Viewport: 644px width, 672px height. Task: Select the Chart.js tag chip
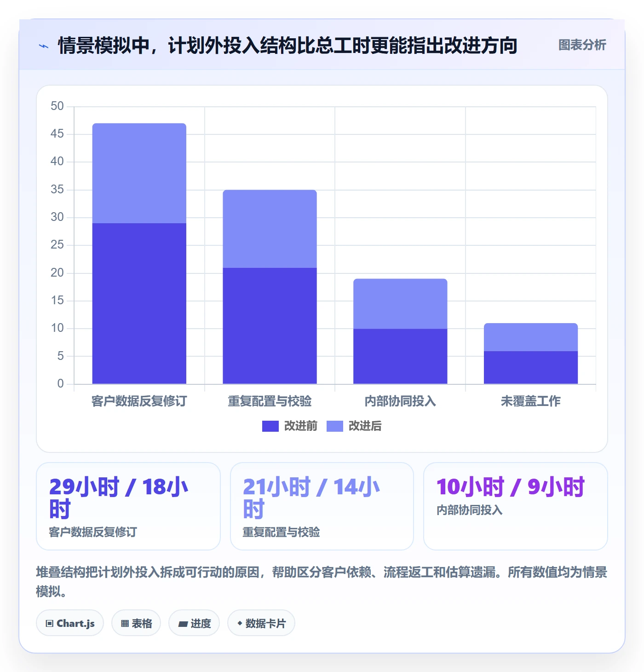point(70,623)
